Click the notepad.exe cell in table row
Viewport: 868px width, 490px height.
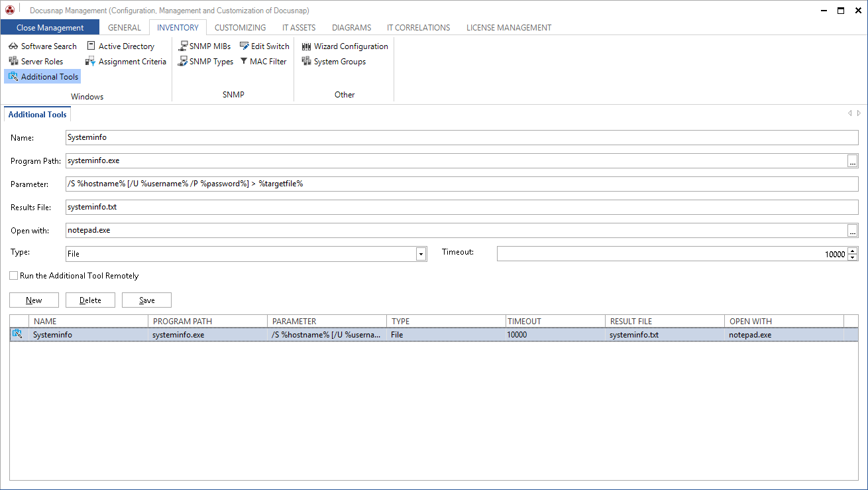point(784,335)
